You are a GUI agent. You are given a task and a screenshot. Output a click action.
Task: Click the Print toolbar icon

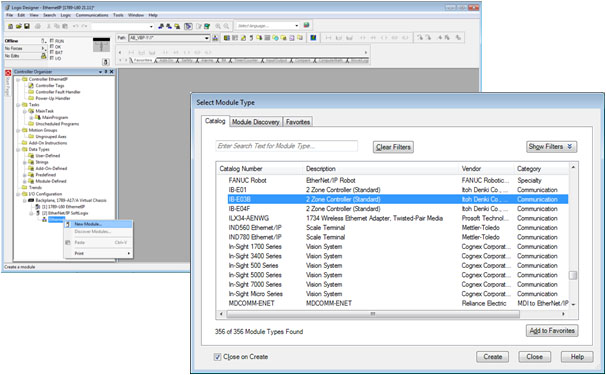38,26
